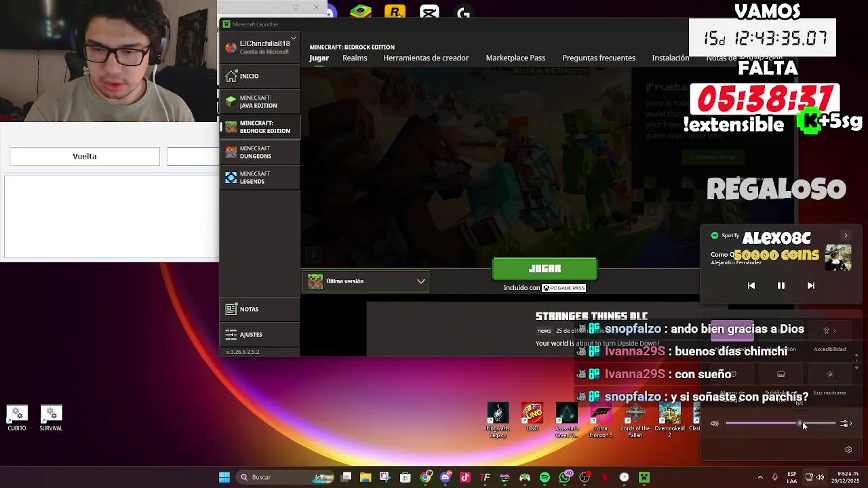Click the microphone tray icon
868x488 pixels.
click(775, 477)
